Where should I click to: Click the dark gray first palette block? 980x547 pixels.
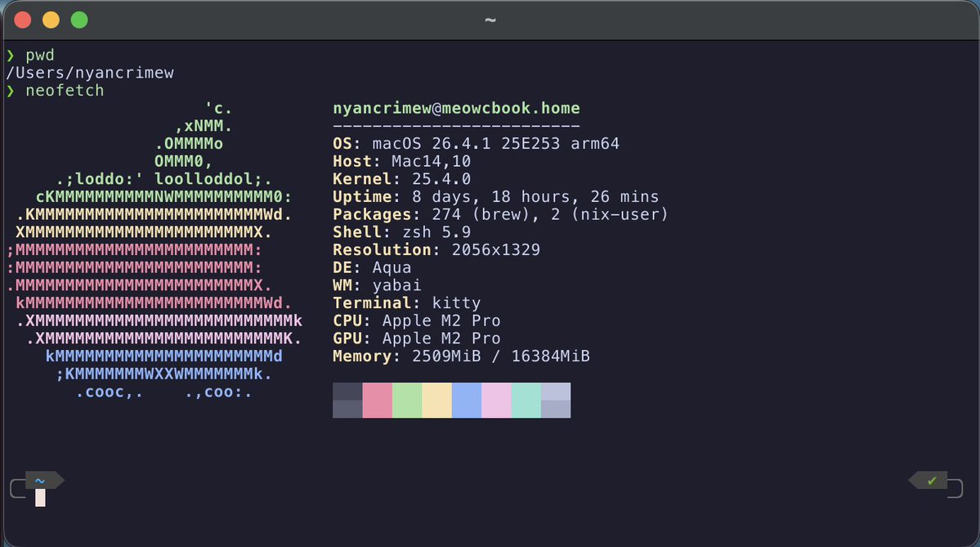[x=347, y=400]
